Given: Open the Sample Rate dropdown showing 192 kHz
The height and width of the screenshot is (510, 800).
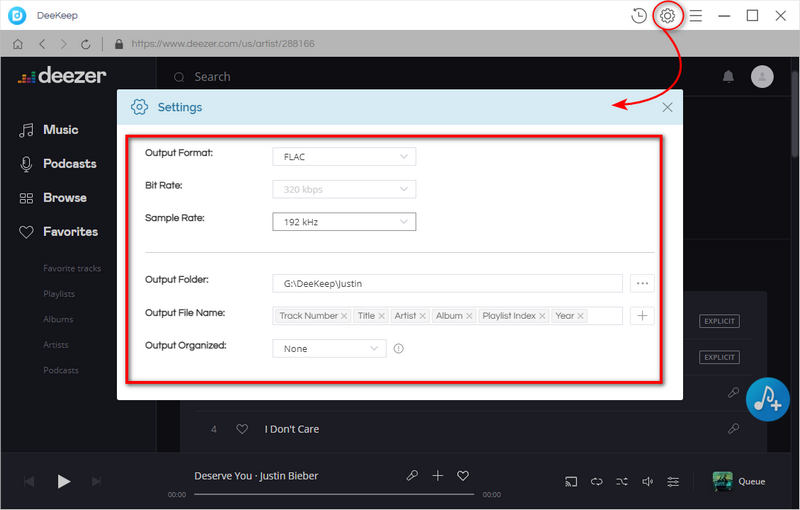Looking at the screenshot, I should click(344, 222).
